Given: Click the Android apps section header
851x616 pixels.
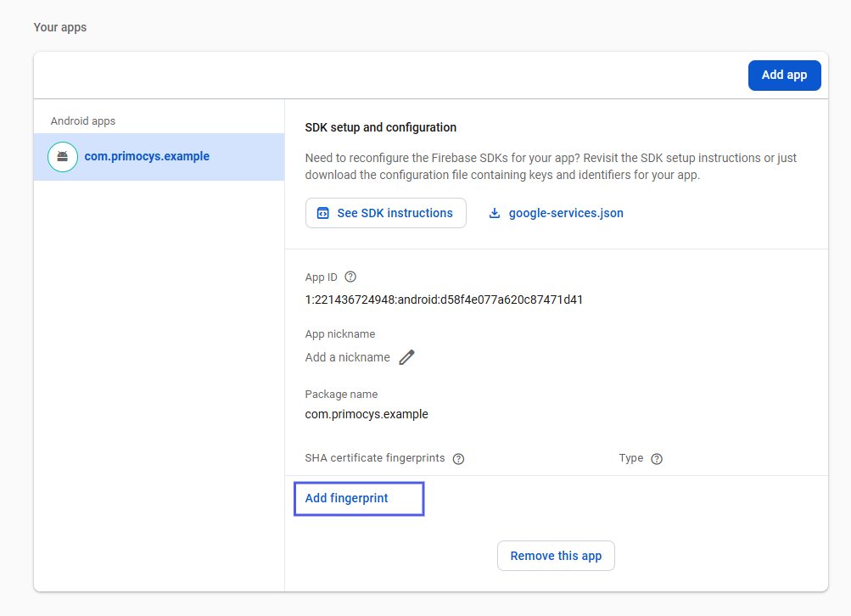Looking at the screenshot, I should [83, 121].
